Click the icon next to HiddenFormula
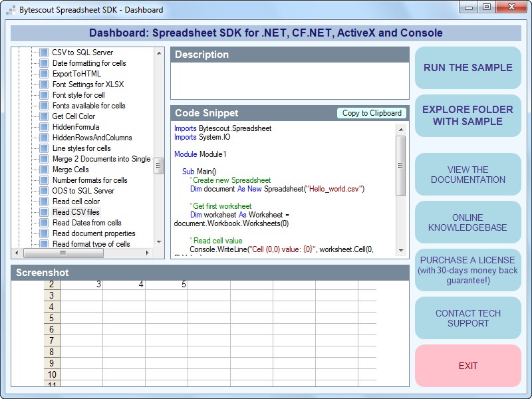The height and width of the screenshot is (399, 532). [x=44, y=127]
